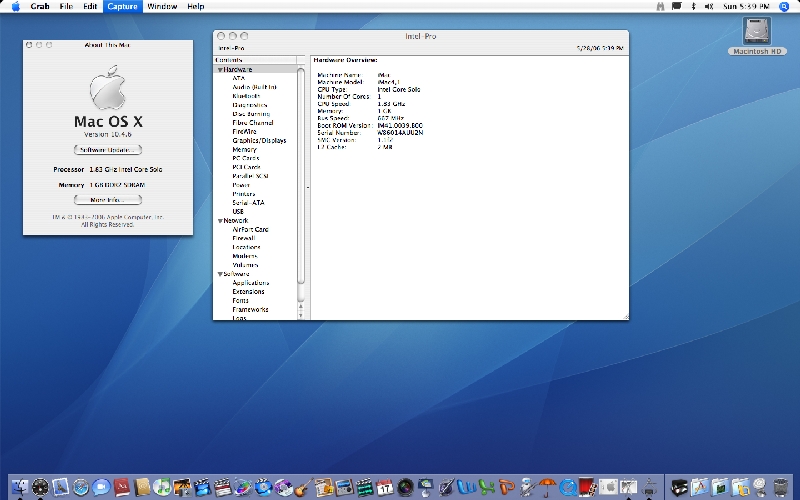Click the sidebar scroll down arrow

pos(301,315)
